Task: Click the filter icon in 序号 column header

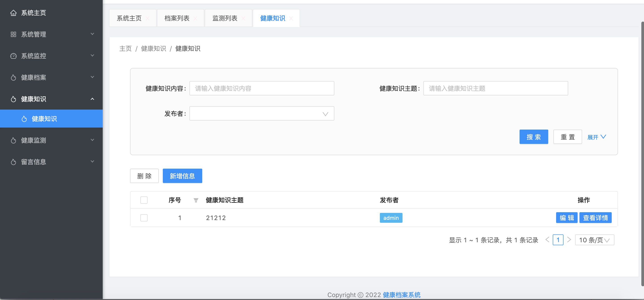Action: [196, 200]
